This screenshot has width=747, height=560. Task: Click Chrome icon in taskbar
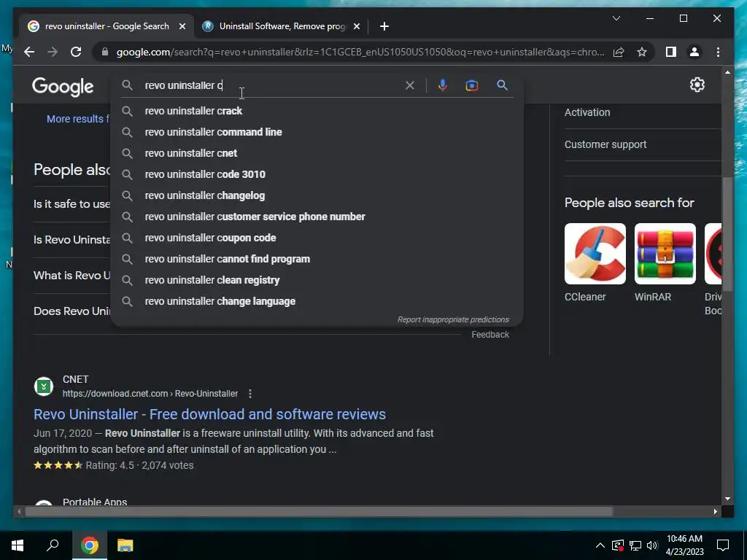click(x=89, y=545)
